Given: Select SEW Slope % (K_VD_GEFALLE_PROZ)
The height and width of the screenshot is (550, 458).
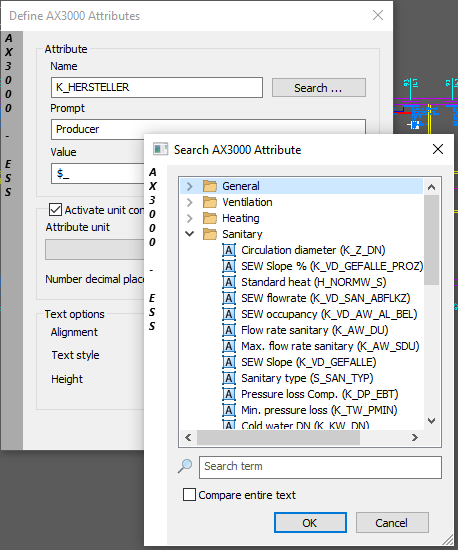Looking at the screenshot, I should 332,266.
